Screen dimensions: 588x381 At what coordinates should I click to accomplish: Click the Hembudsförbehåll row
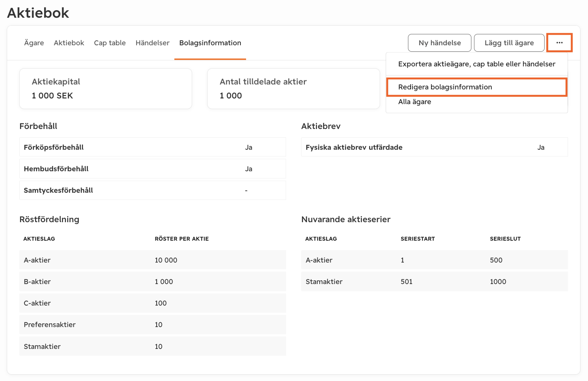(x=152, y=169)
